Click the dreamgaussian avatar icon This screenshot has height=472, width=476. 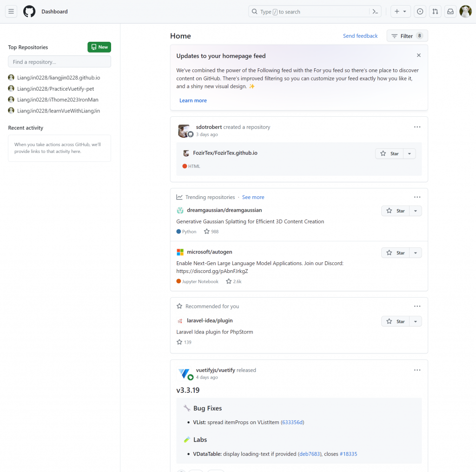click(x=180, y=210)
